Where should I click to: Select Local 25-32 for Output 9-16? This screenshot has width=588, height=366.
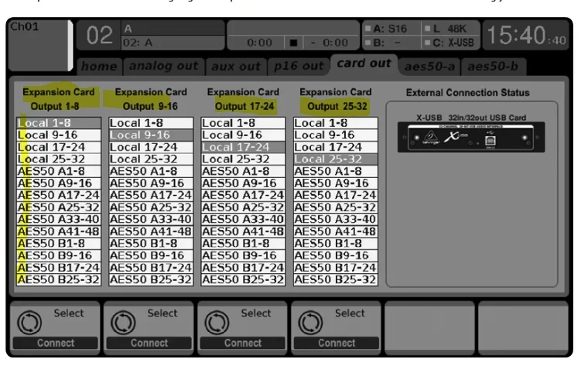click(x=151, y=159)
